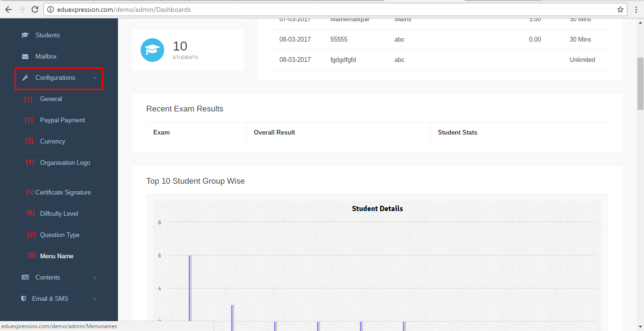Click the Top 10 Student Group Wise heading
This screenshot has width=644, height=331.
(195, 181)
